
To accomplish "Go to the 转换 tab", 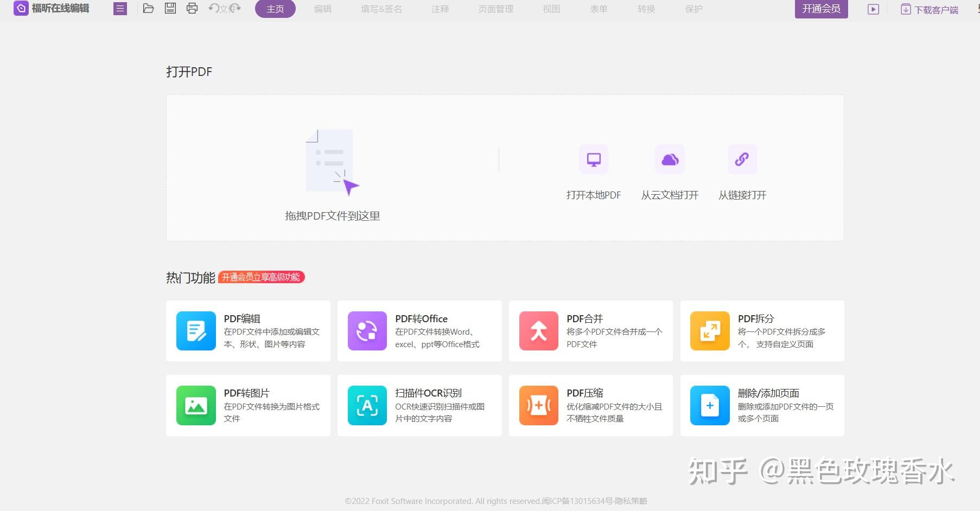I will tap(646, 9).
